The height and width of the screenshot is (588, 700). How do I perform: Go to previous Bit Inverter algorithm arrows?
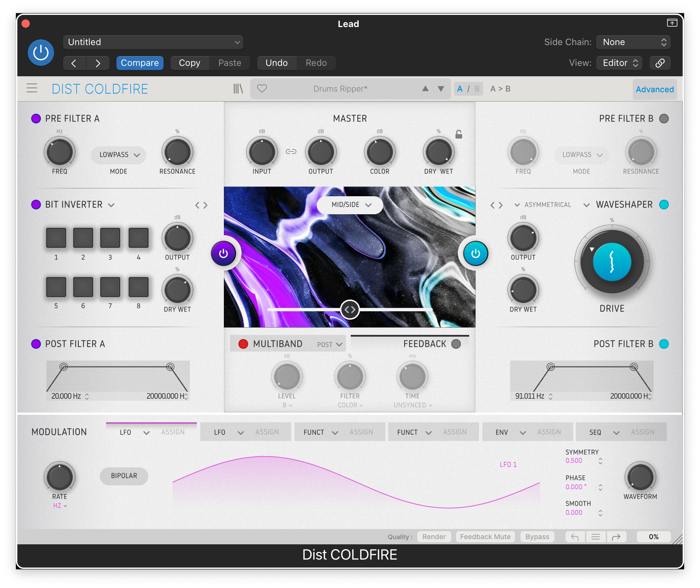click(198, 205)
